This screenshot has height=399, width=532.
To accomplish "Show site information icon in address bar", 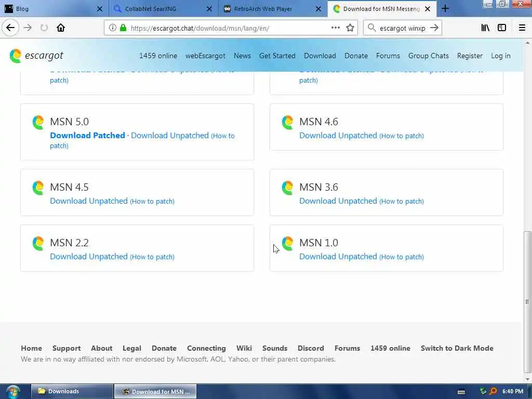I will (x=113, y=28).
